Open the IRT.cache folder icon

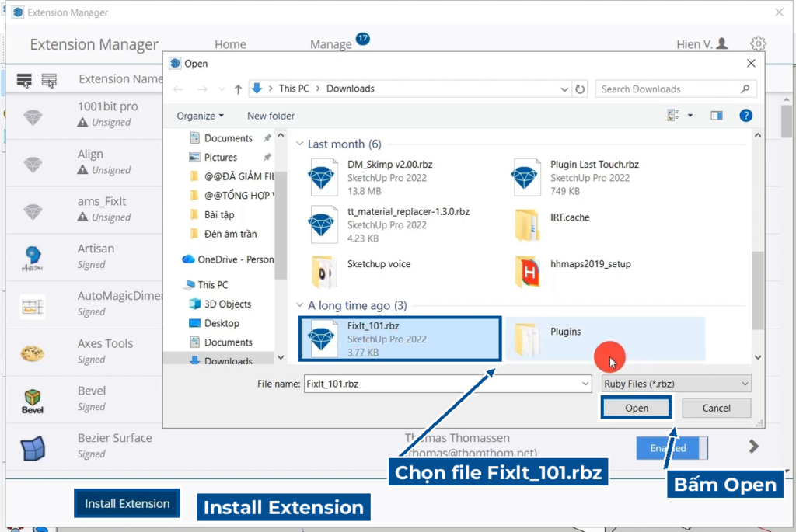[526, 224]
